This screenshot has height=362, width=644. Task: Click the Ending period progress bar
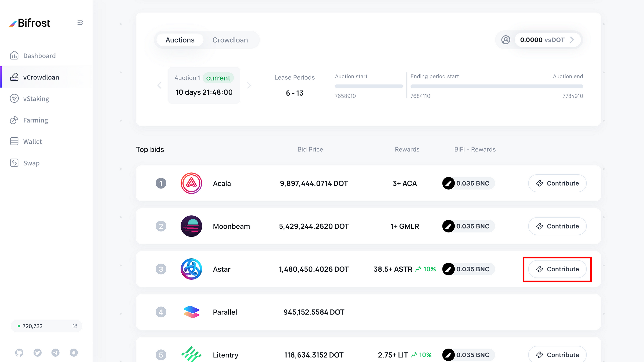pyautogui.click(x=497, y=86)
